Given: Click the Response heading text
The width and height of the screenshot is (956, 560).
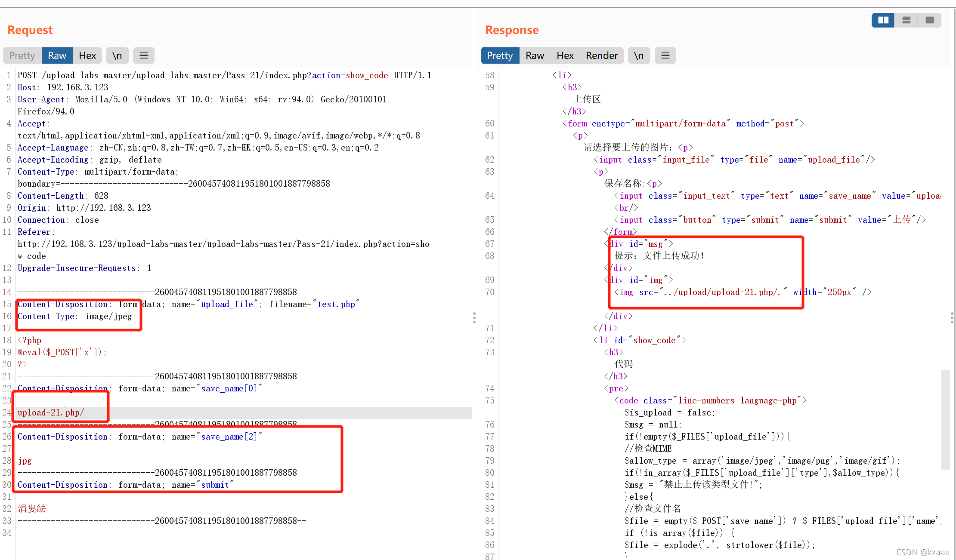Looking at the screenshot, I should tap(512, 30).
